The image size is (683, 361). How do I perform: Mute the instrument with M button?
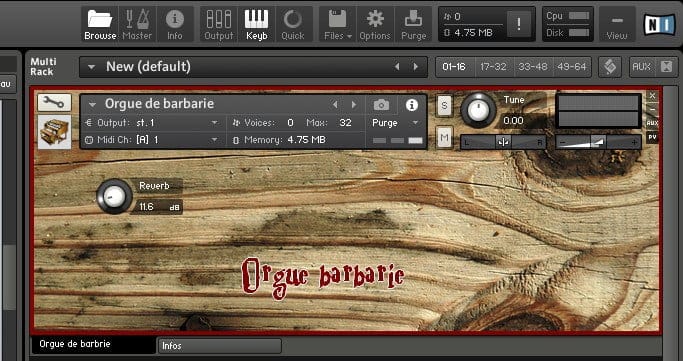tap(444, 138)
